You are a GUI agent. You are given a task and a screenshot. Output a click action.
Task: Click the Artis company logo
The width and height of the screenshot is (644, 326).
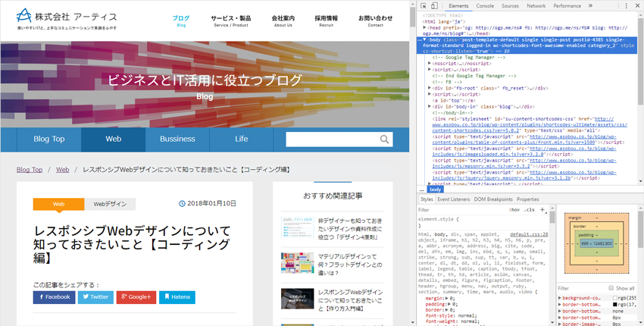[x=67, y=20]
